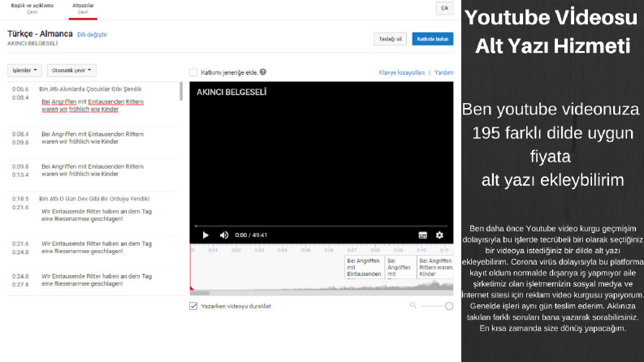Open Klavye kısayolları link

(401, 72)
